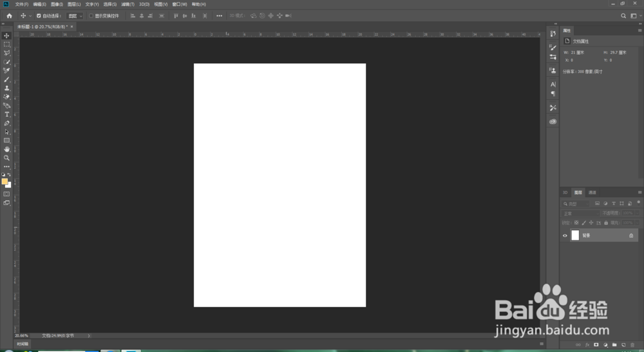
Task: Toggle the pixel layer filter
Action: coord(597,204)
